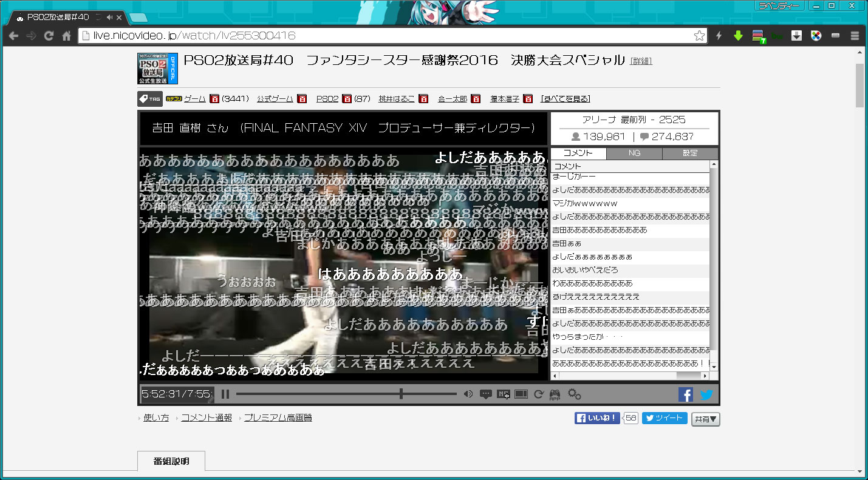868x480 pixels.
Task: Open the プレミアム高画質 link
Action: (278, 418)
